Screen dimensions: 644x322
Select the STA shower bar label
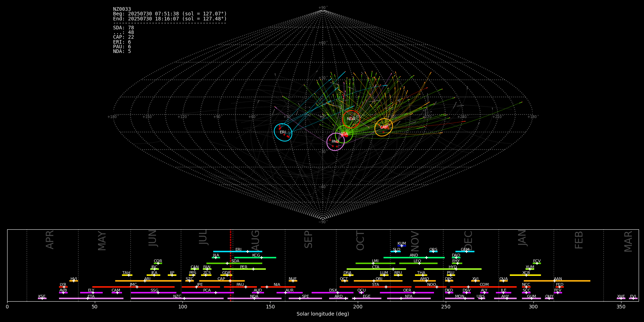click(x=375, y=284)
